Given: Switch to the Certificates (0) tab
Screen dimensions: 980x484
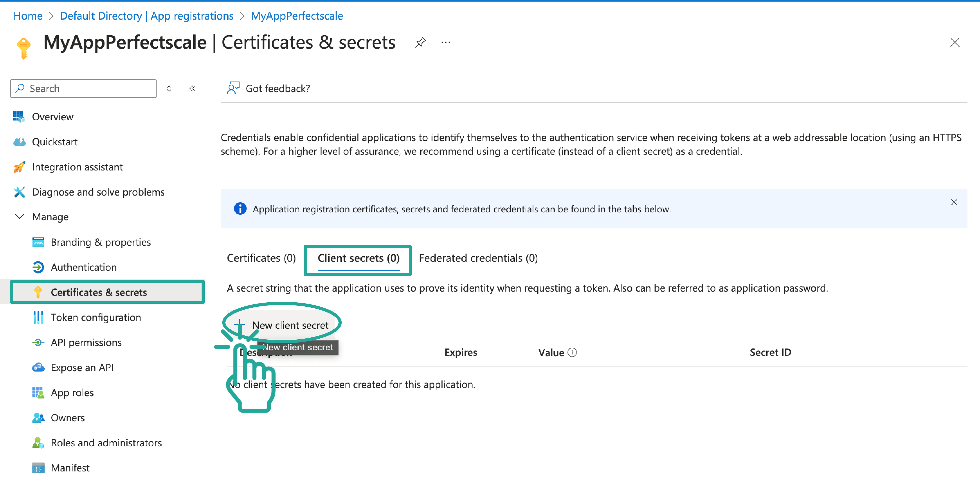Looking at the screenshot, I should click(x=261, y=258).
